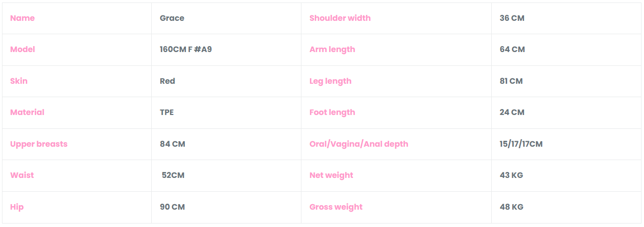Click the Foot length label

(332, 113)
